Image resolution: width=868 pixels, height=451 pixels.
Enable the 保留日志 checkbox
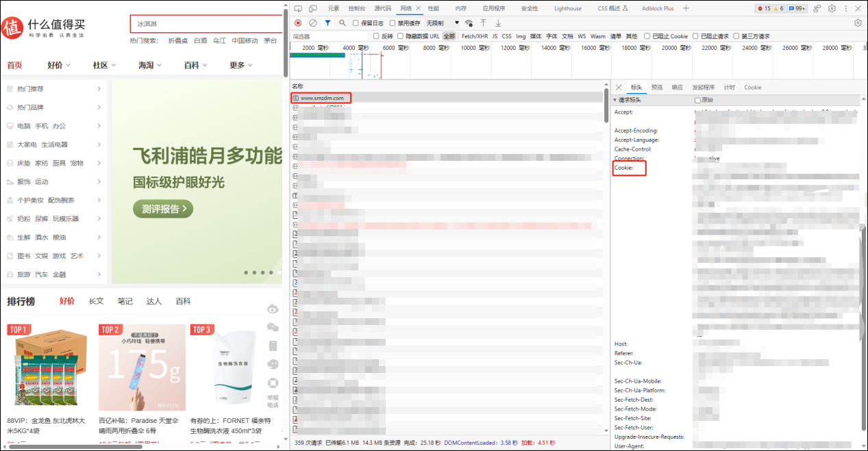coord(356,23)
